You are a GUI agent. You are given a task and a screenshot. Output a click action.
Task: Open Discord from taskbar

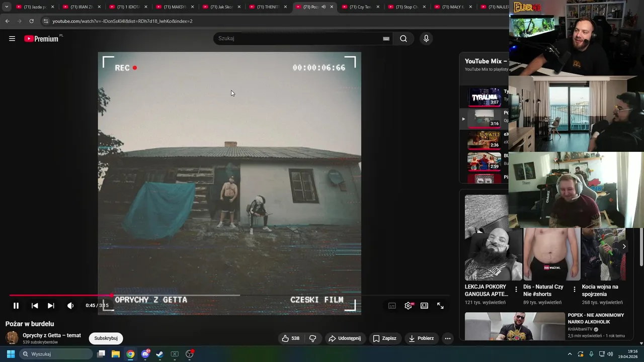(145, 354)
